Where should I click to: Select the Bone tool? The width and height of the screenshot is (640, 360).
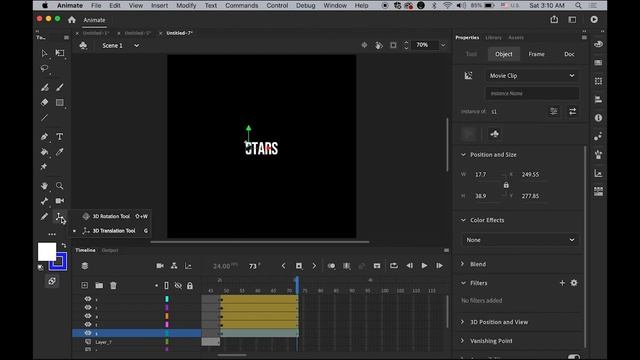[44, 201]
